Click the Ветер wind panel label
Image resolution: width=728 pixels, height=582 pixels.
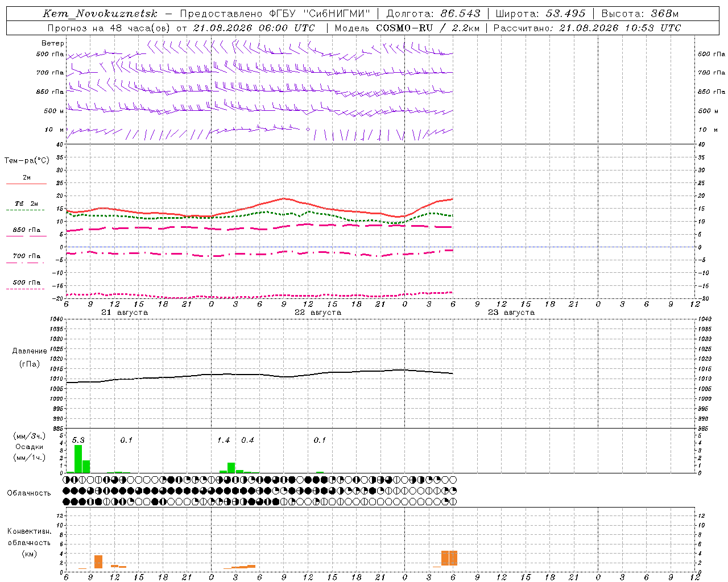click(x=52, y=43)
